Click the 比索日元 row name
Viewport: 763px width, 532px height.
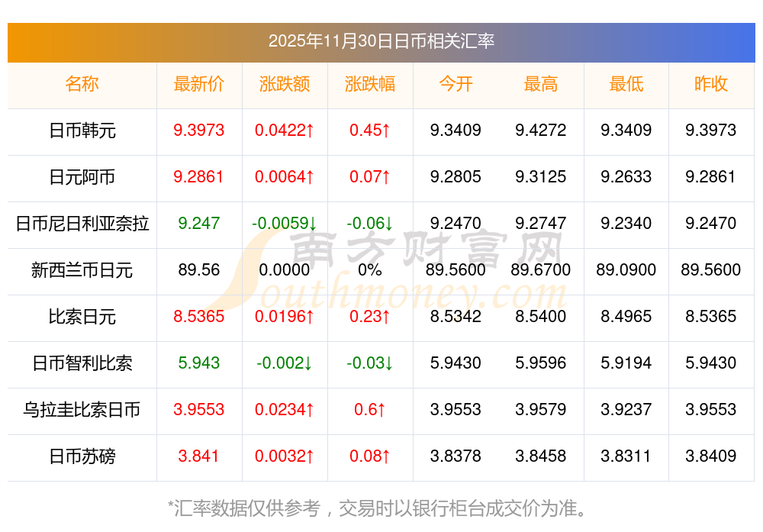[82, 317]
